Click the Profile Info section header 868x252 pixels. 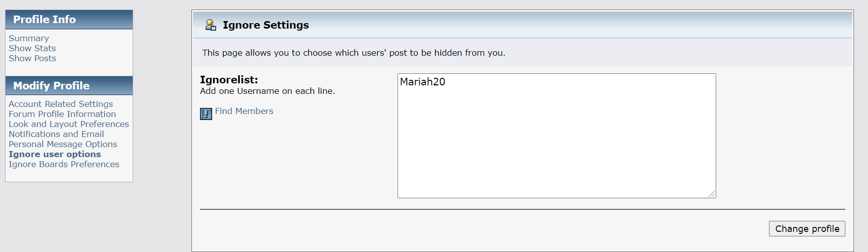tap(69, 20)
